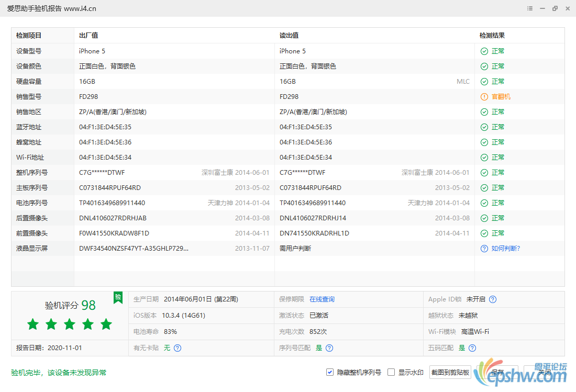Click the green check icon in 设备颜色 row
The width and height of the screenshot is (576, 392).
(x=484, y=66)
